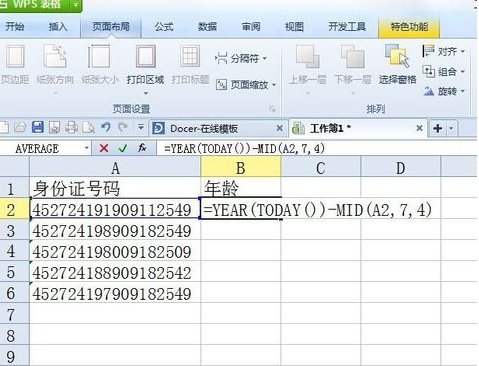Switch to the 特色功能 tab

[x=409, y=27]
